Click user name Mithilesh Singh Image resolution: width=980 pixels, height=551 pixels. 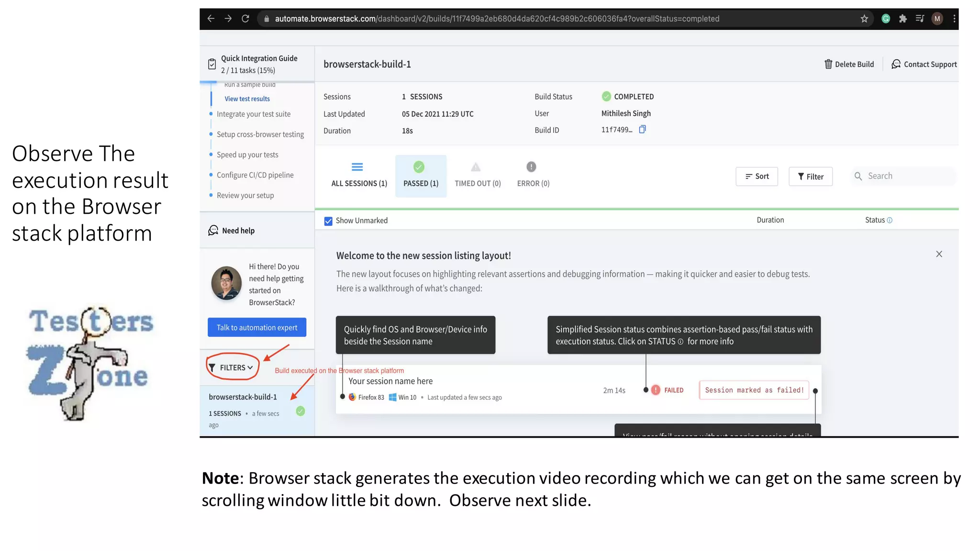coord(626,113)
